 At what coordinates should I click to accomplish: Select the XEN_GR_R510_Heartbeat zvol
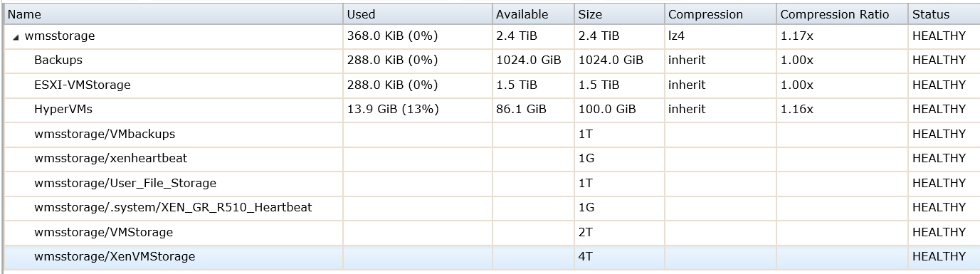coord(491,208)
